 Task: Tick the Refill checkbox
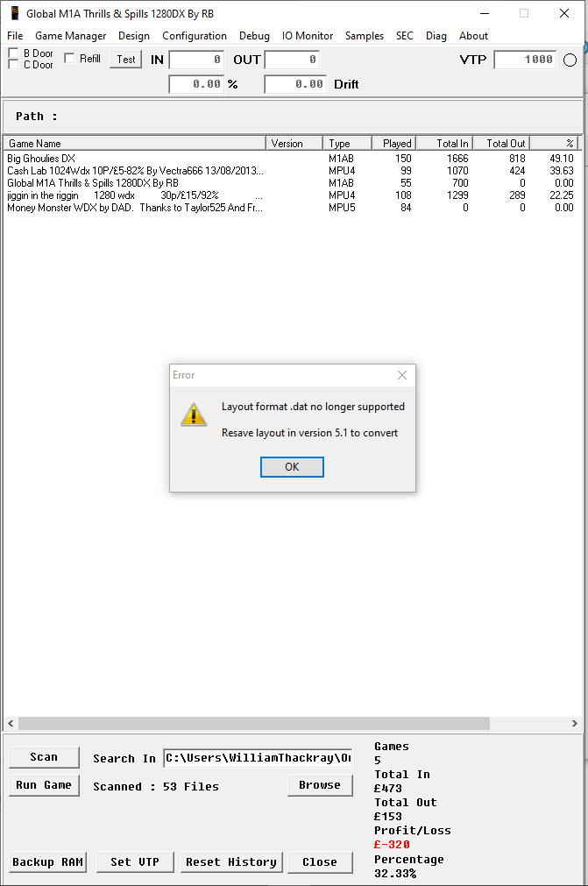pos(69,58)
